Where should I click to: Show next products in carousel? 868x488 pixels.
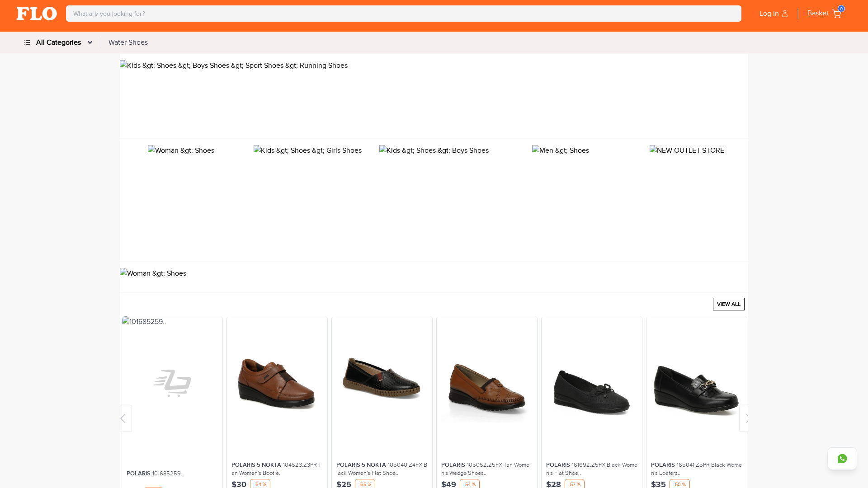(744, 418)
